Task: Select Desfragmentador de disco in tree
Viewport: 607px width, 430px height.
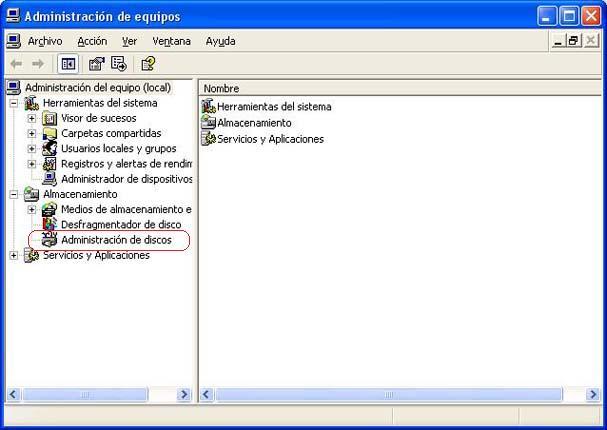Action: coord(121,224)
